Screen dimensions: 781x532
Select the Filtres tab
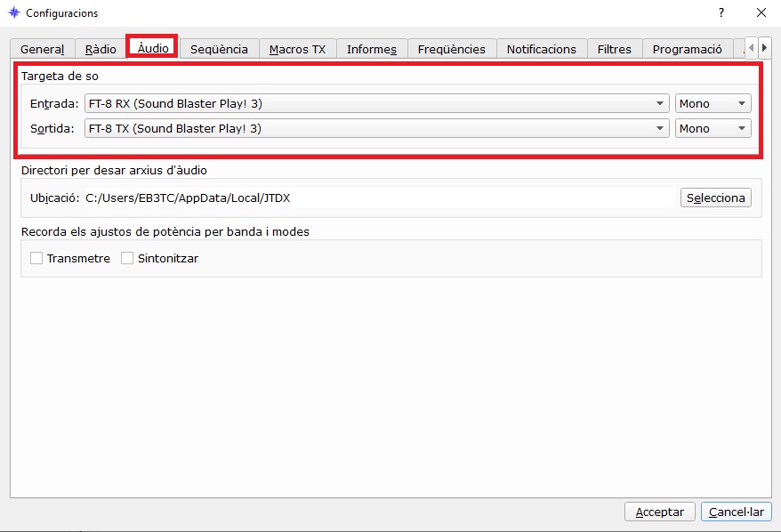(614, 49)
